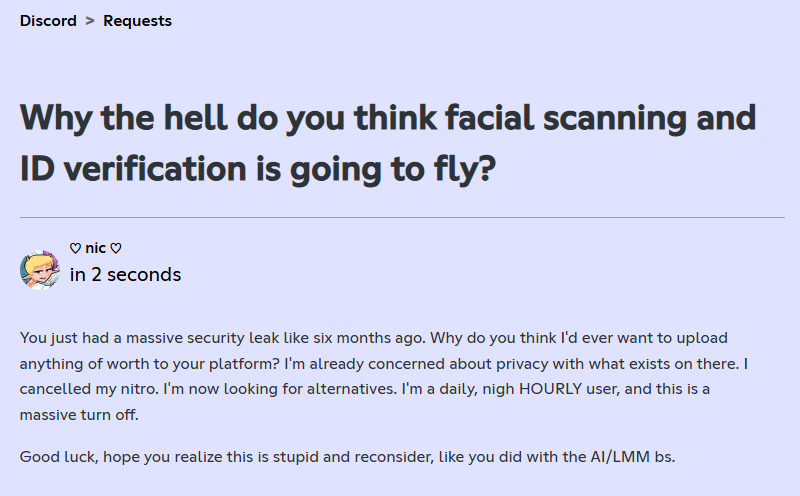Click the 'in 2 seconds' post timestamp
The width and height of the screenshot is (800, 496).
pos(125,274)
